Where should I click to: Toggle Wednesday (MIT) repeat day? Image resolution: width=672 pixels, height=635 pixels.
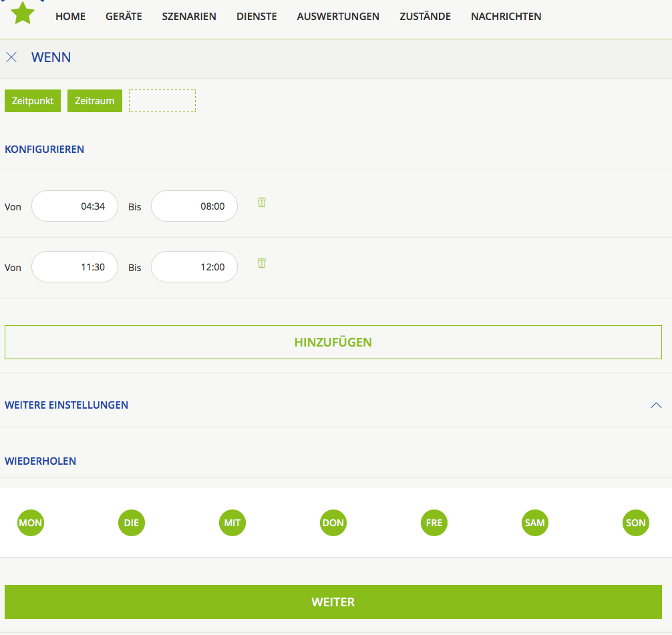point(232,523)
